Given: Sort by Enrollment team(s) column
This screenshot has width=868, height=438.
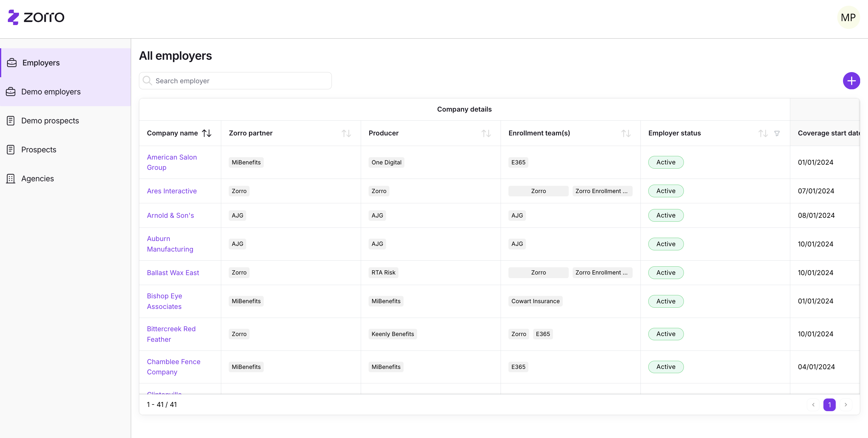Looking at the screenshot, I should [x=626, y=133].
